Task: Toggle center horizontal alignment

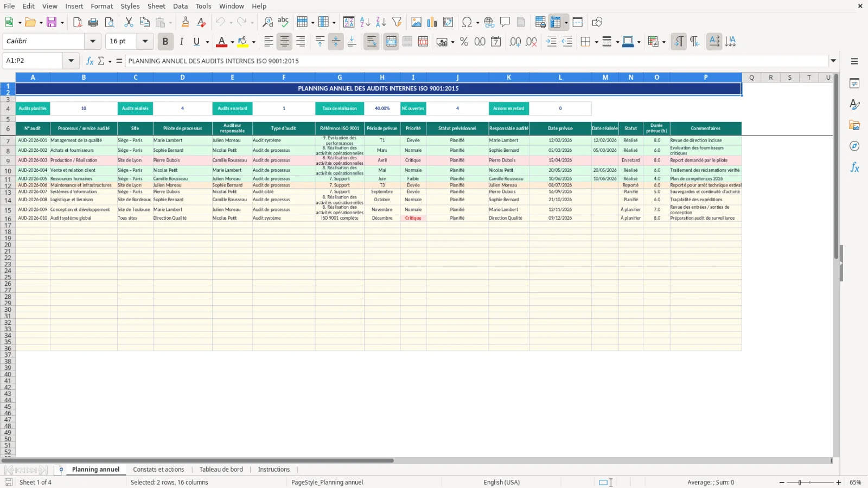Action: point(284,42)
